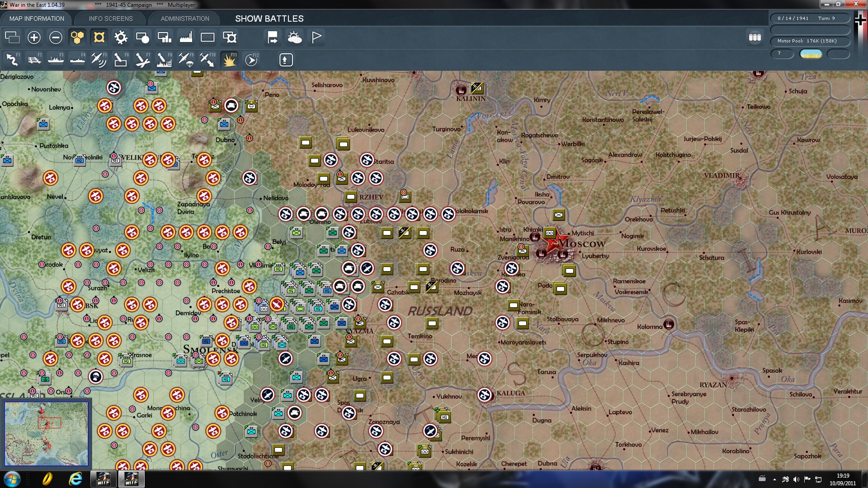
Task: Click the overlapping windows icon in toolbar
Action: (x=12, y=38)
